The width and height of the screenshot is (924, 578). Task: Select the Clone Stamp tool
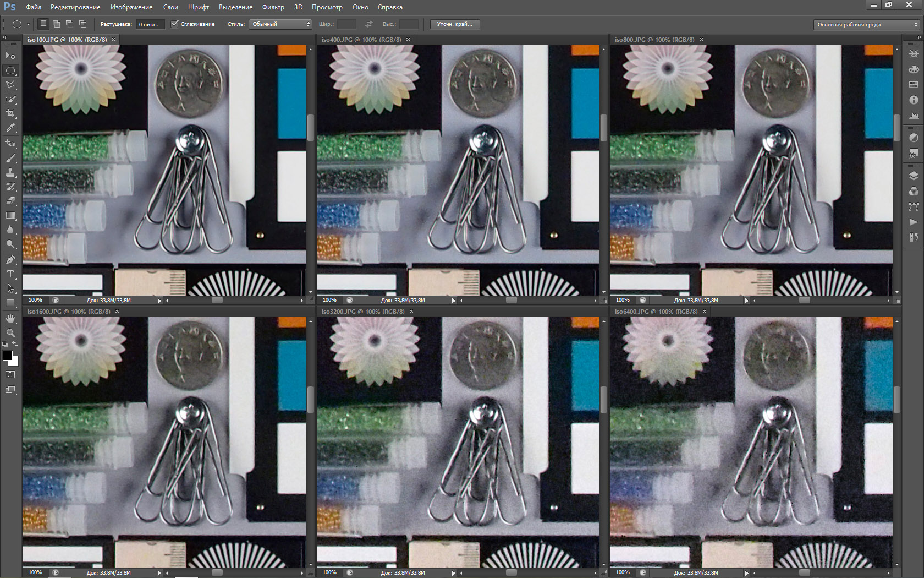tap(10, 172)
